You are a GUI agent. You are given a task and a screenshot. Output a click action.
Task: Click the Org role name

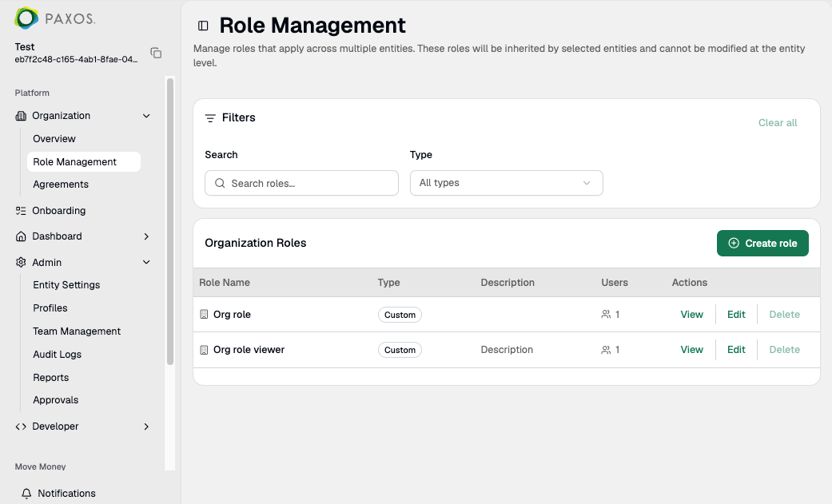pos(232,315)
